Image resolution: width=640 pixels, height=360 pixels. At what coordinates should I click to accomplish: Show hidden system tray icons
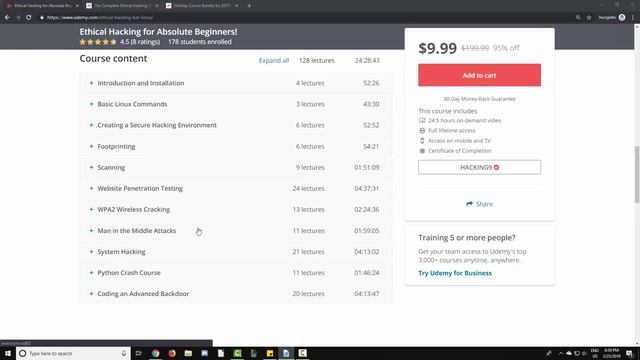(x=561, y=353)
